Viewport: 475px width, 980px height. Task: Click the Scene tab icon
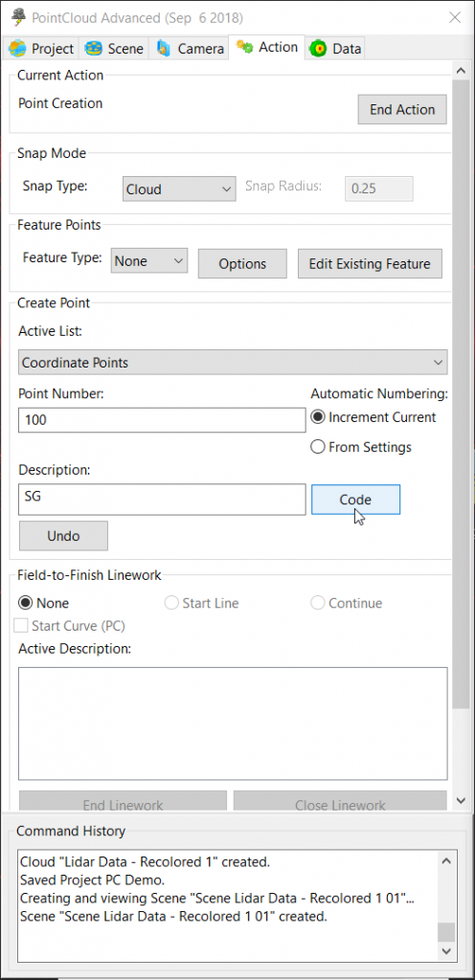coord(95,48)
